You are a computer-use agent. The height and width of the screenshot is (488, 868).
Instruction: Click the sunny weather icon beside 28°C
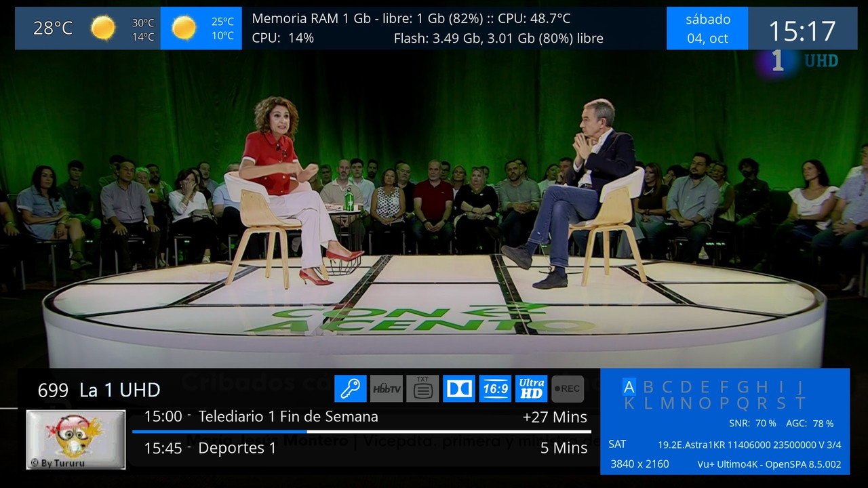[x=102, y=28]
